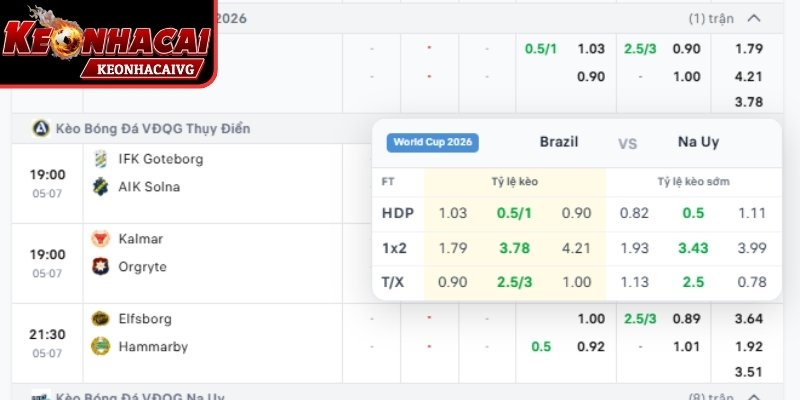Collapse the (1) trận league section

tap(754, 19)
